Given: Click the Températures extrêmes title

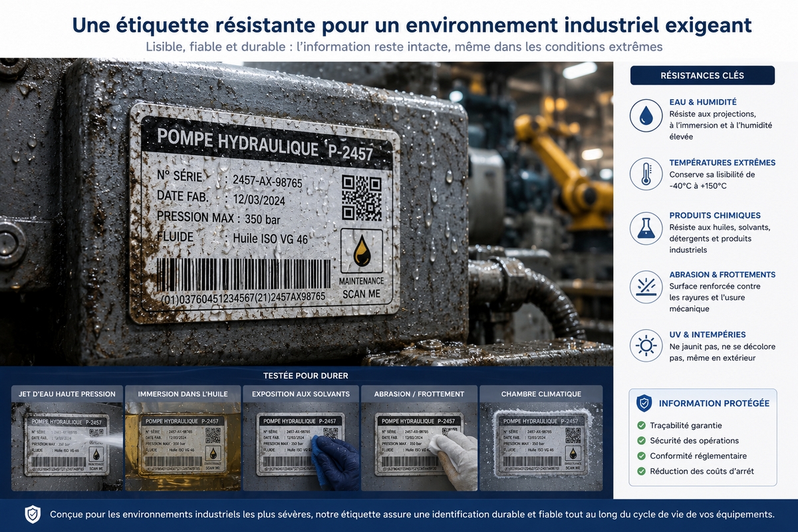Looking at the screenshot, I should click(x=722, y=162).
